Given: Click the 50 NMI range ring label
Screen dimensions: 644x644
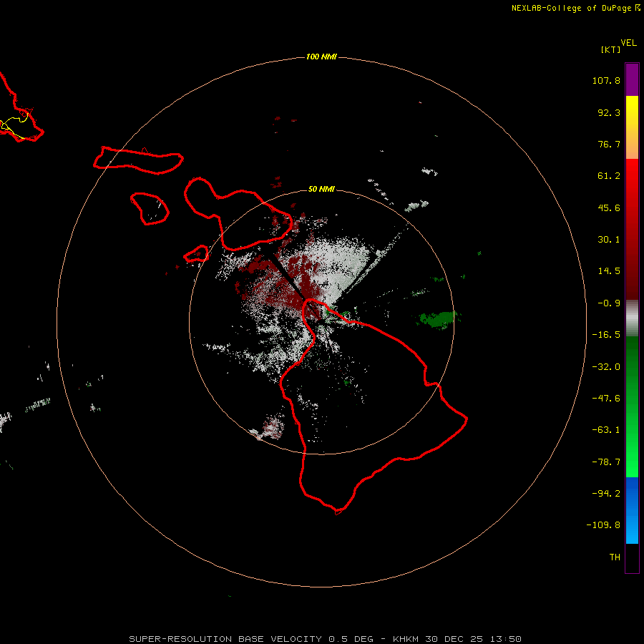Looking at the screenshot, I should pos(321,189).
